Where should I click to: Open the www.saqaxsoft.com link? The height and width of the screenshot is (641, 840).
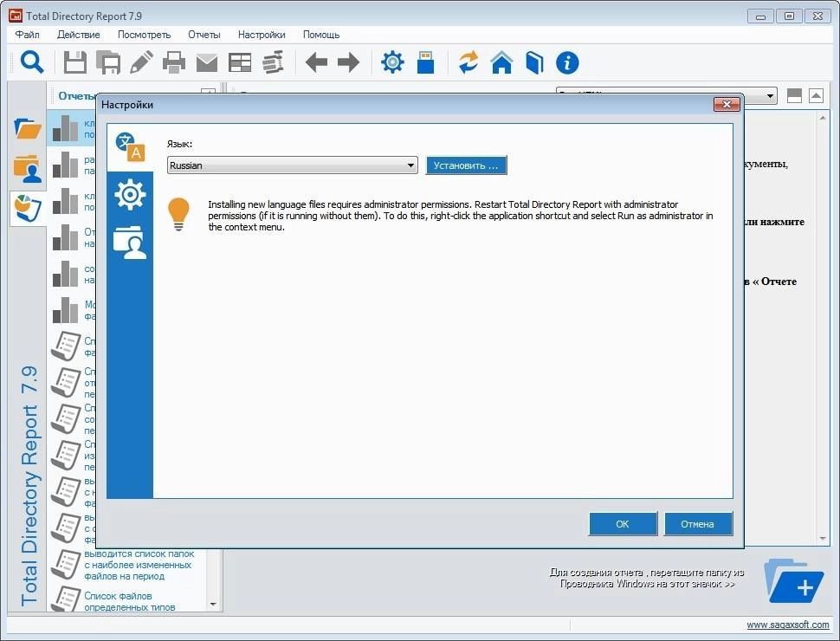tap(787, 625)
